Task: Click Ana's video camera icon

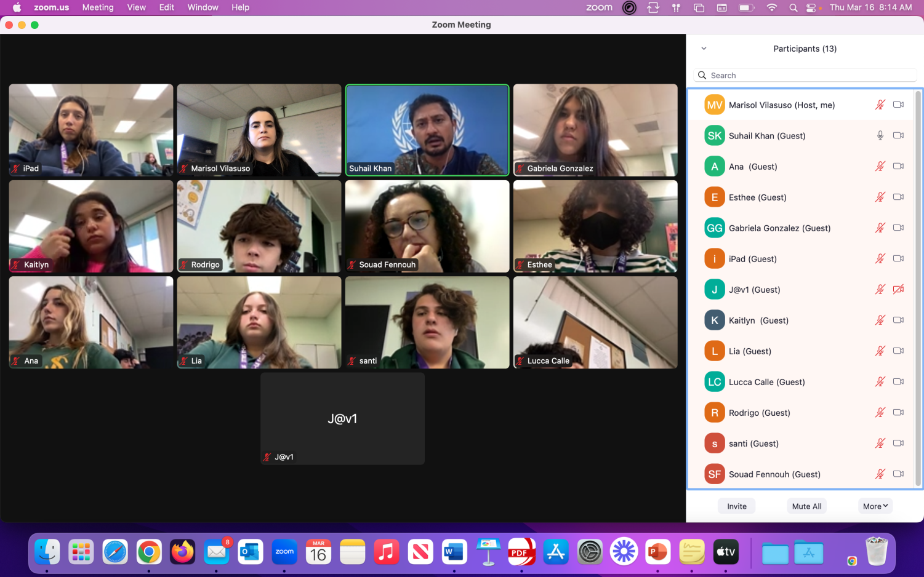Action: (899, 166)
